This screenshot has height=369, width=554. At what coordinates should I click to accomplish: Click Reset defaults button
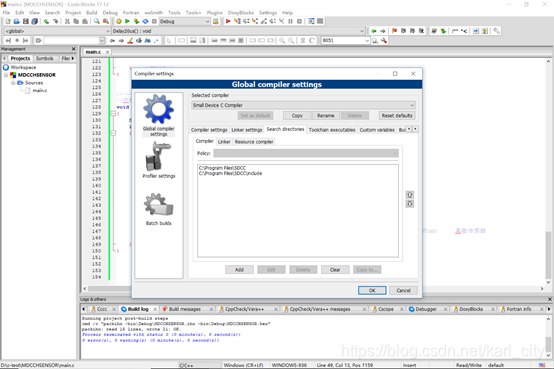(397, 116)
